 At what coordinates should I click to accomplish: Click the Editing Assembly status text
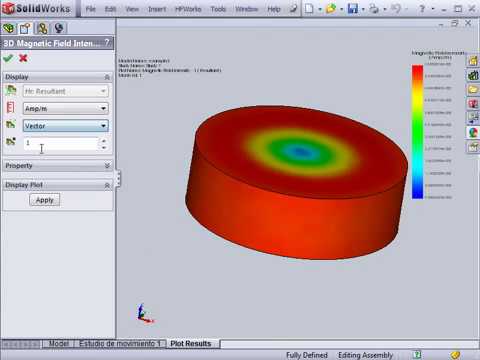point(366,355)
